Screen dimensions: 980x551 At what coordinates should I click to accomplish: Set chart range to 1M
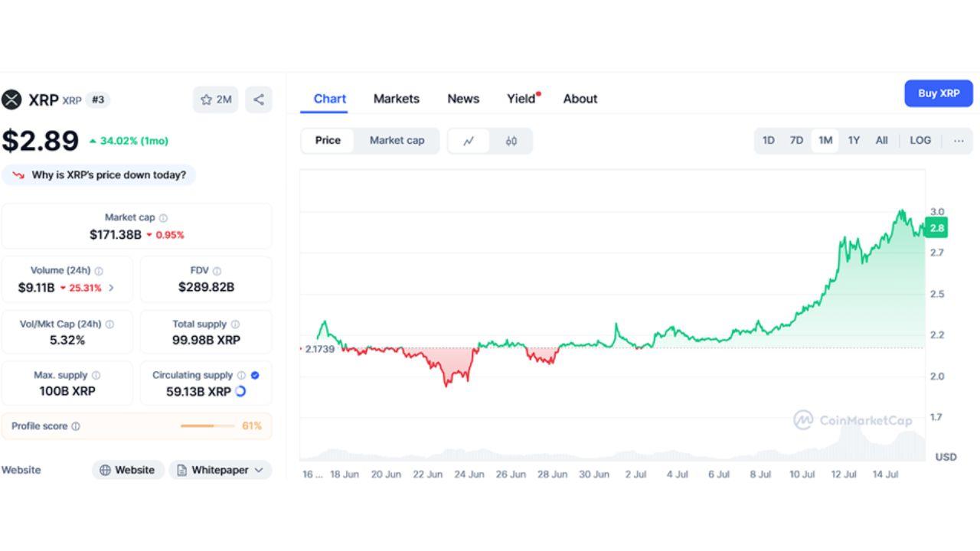[825, 141]
